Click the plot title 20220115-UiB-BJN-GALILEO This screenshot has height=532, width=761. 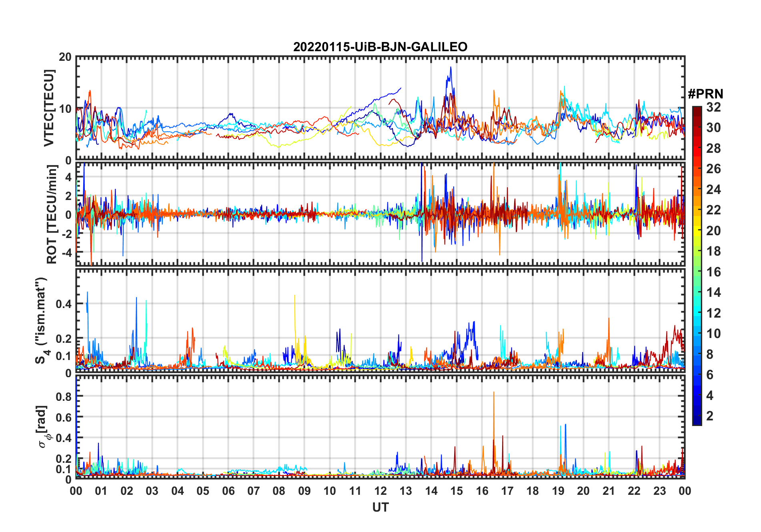point(380,47)
